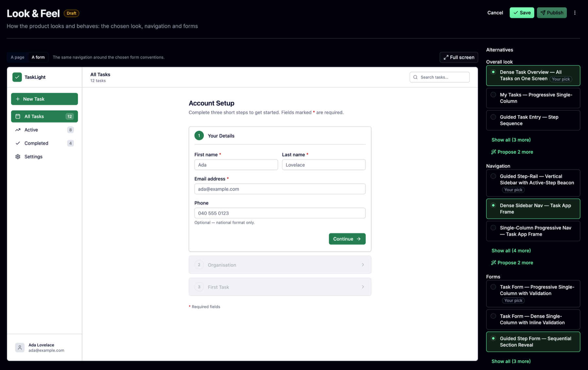Expand the First Task step section
The width and height of the screenshot is (588, 370).
280,287
